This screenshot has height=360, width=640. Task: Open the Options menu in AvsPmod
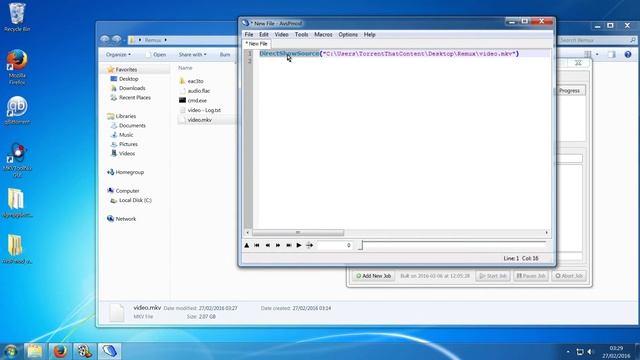pyautogui.click(x=348, y=35)
